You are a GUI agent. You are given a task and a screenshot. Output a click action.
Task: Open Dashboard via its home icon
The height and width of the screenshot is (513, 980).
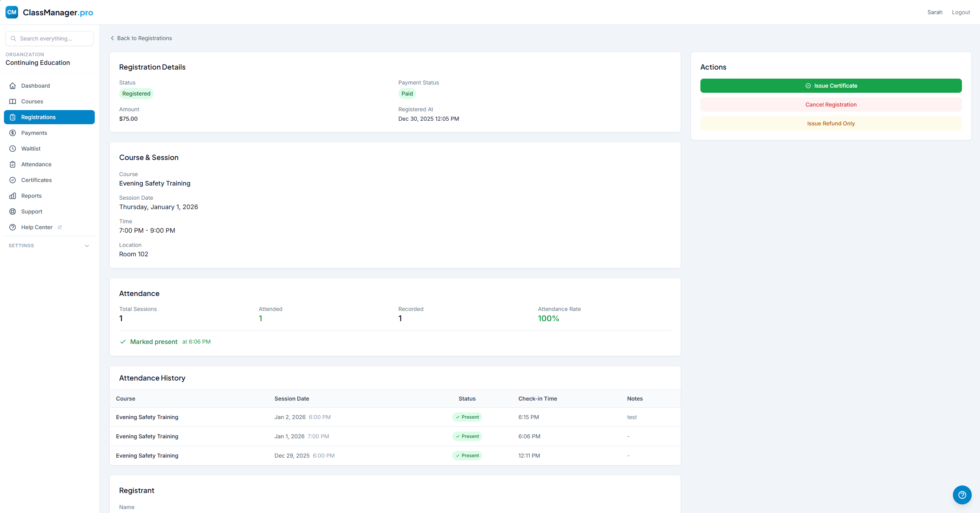click(13, 86)
